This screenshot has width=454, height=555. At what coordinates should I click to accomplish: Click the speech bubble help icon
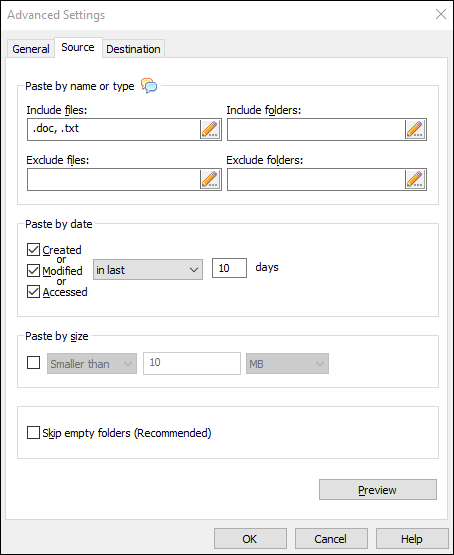[x=149, y=86]
